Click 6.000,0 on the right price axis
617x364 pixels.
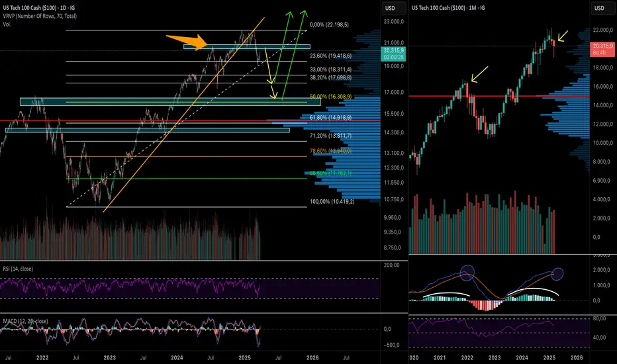602,181
